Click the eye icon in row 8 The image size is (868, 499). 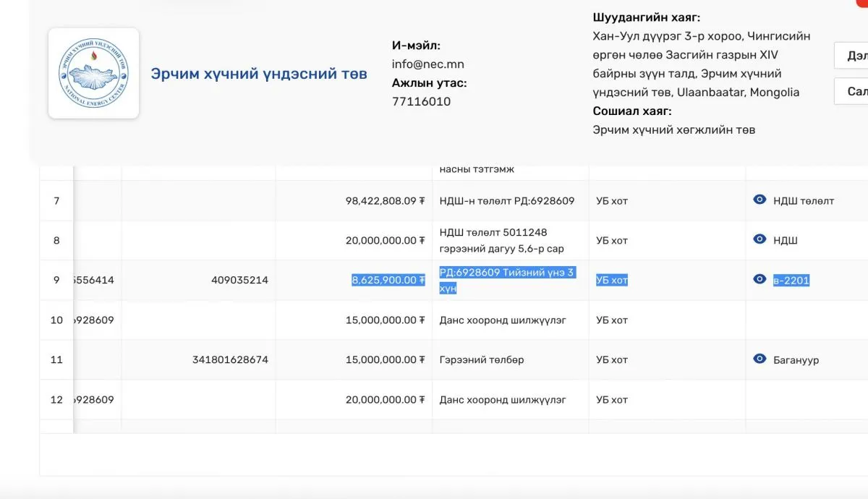pyautogui.click(x=759, y=239)
